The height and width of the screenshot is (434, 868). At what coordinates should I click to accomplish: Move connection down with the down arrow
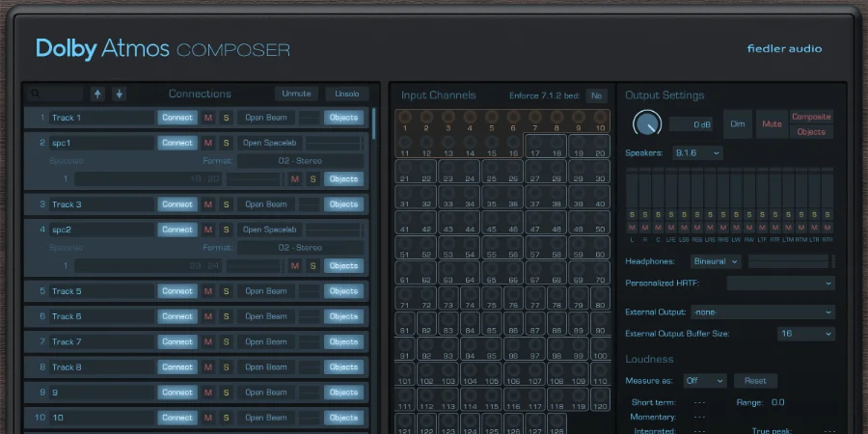click(119, 94)
